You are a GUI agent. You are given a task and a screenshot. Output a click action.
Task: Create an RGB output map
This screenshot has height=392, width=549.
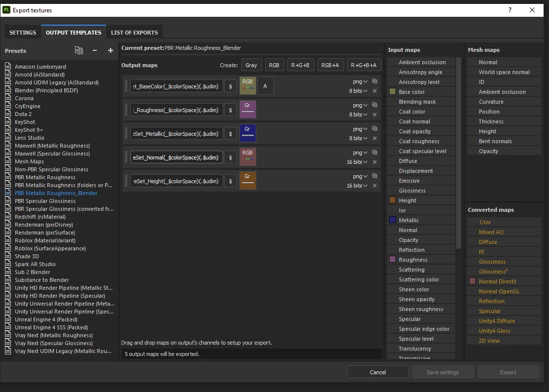coord(274,65)
